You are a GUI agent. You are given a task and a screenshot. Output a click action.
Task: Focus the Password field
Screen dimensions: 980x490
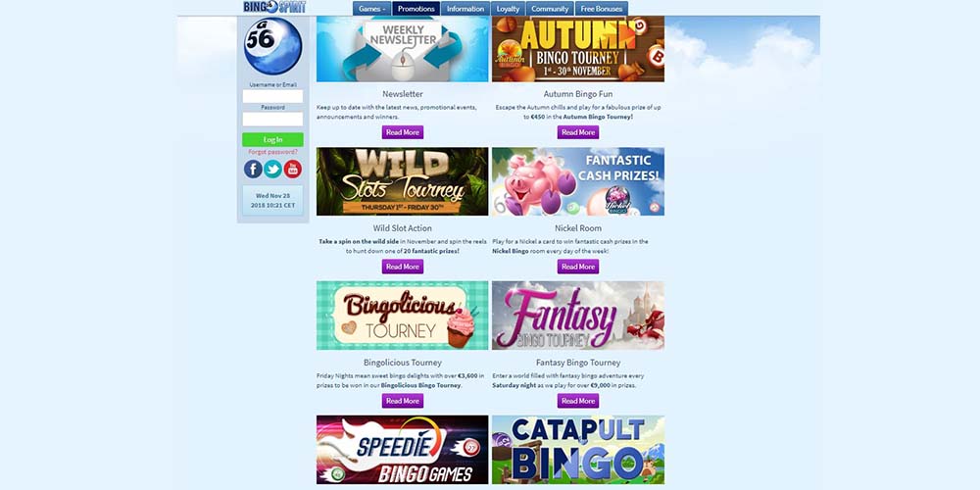(x=272, y=119)
